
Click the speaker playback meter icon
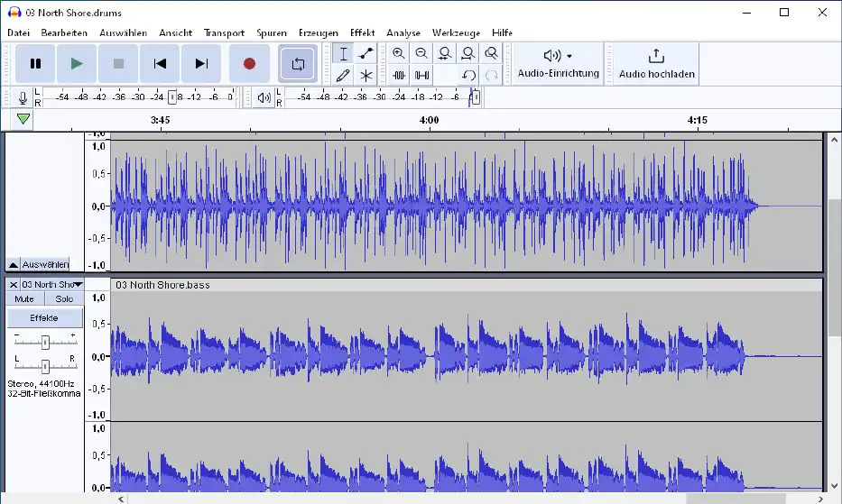(x=264, y=98)
